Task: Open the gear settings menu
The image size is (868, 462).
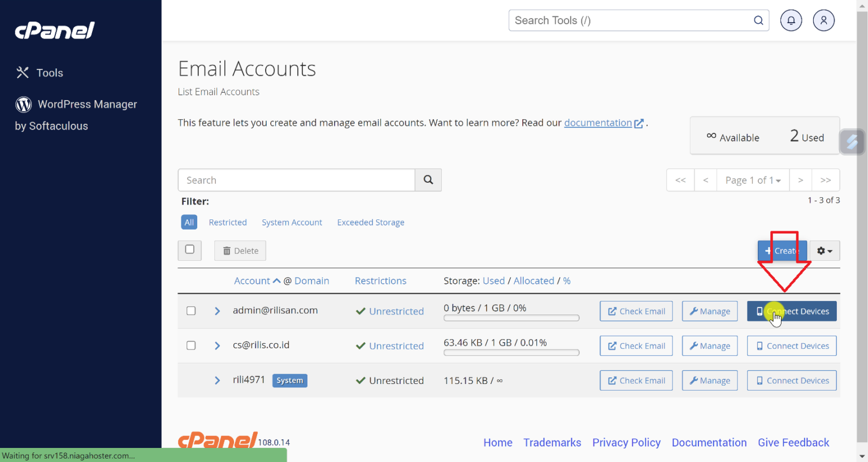Action: point(824,251)
